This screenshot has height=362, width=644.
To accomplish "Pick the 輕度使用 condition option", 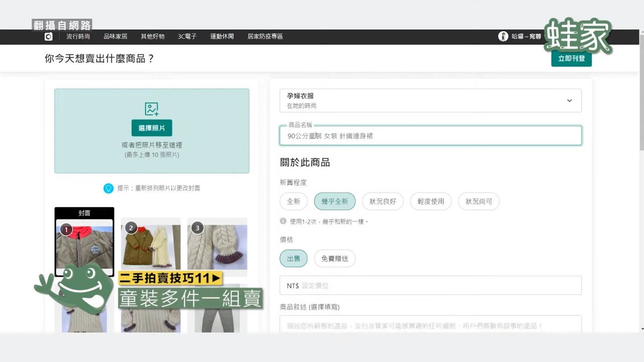I will pos(431,202).
